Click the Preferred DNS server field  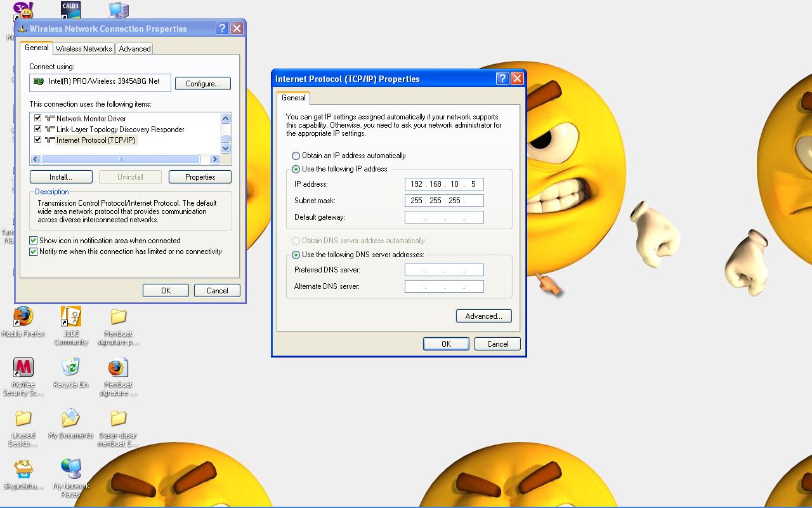click(444, 270)
